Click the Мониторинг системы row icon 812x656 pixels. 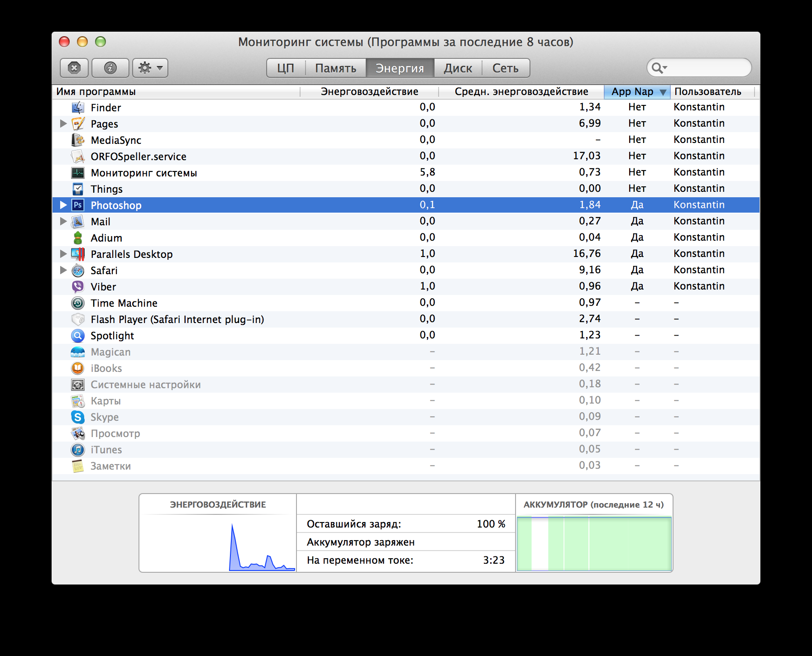pos(78,172)
